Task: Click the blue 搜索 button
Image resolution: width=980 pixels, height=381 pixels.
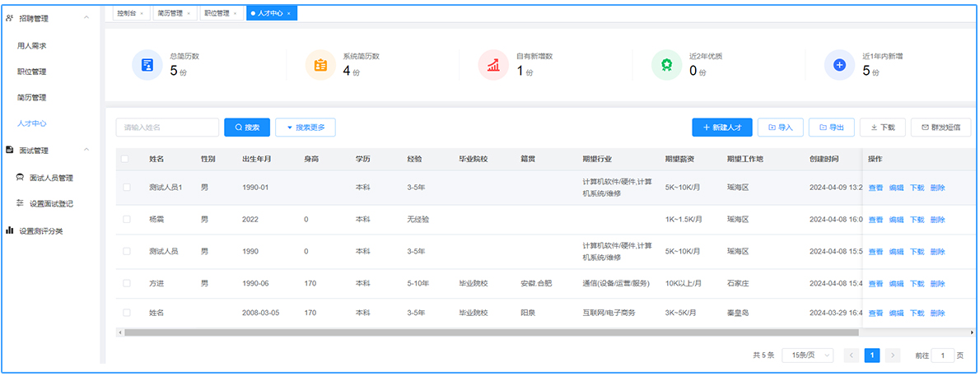Action: (247, 128)
